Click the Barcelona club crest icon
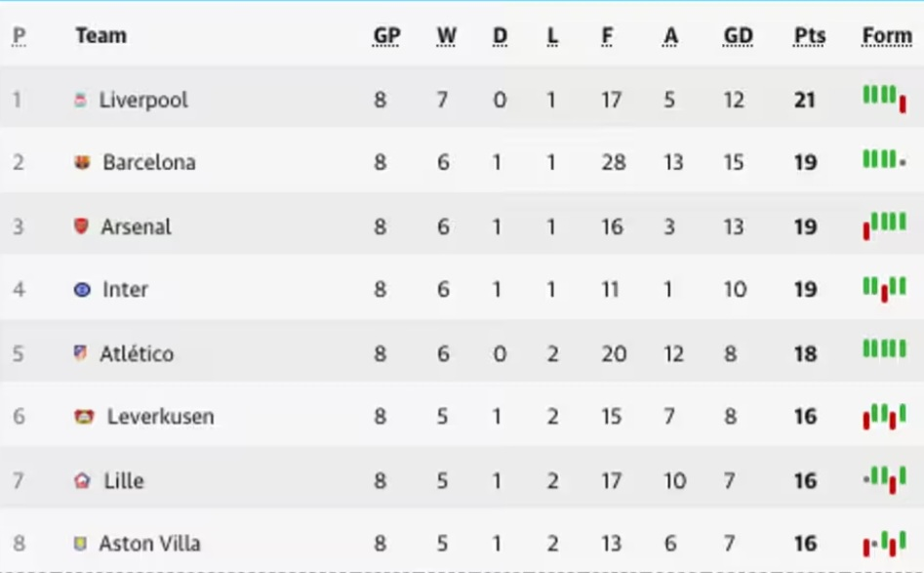Screen dimensions: 924x573 click(83, 162)
